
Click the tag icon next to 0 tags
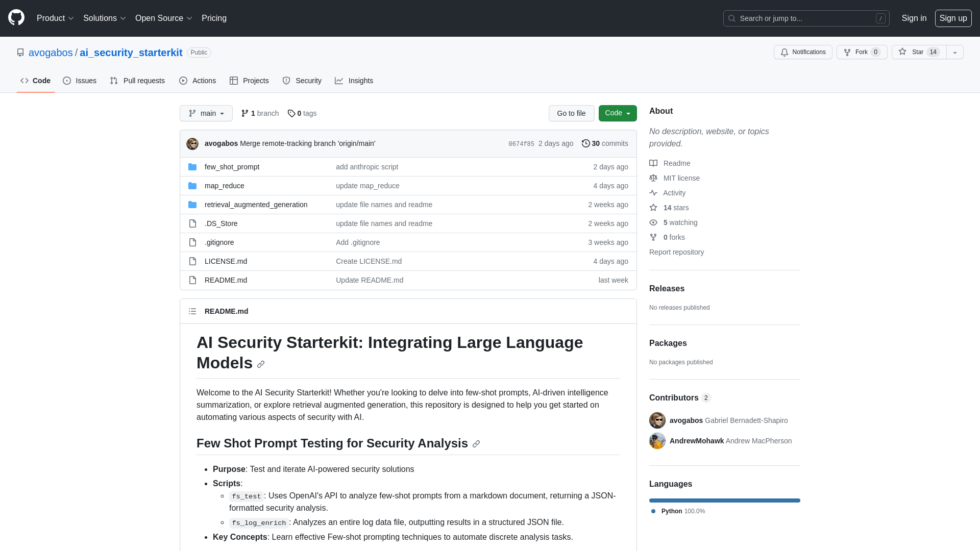pos(291,113)
